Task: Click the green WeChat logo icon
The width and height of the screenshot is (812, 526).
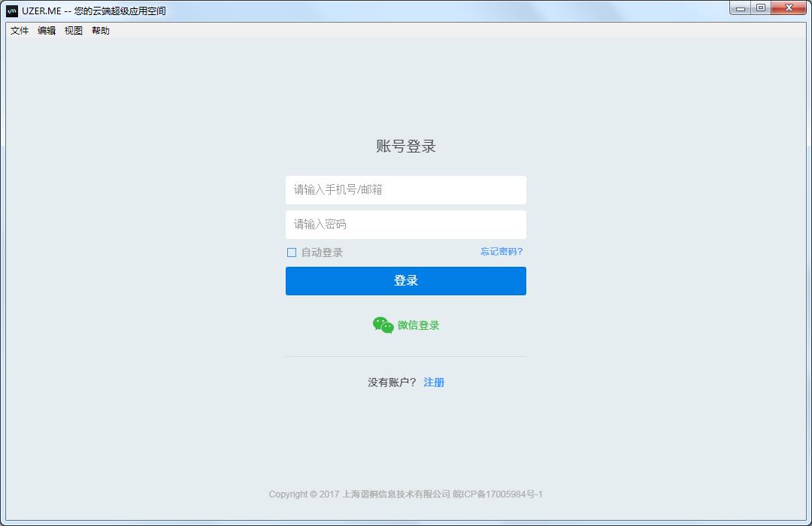Action: coord(383,325)
